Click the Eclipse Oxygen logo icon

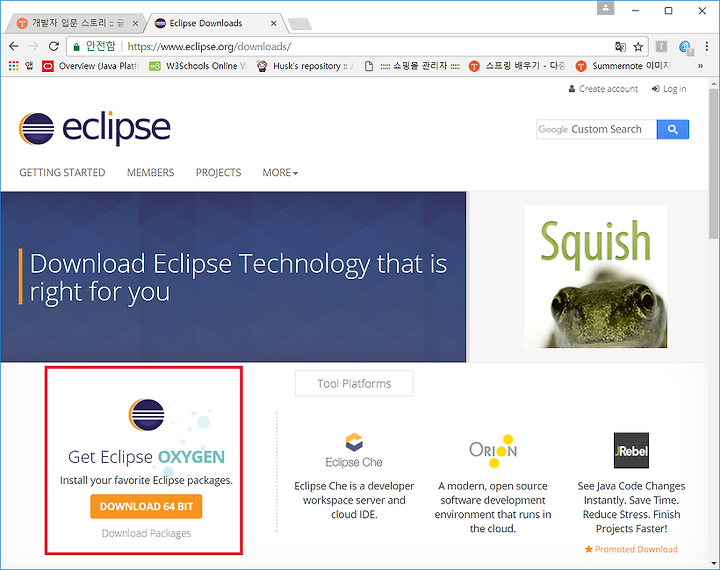click(x=146, y=415)
